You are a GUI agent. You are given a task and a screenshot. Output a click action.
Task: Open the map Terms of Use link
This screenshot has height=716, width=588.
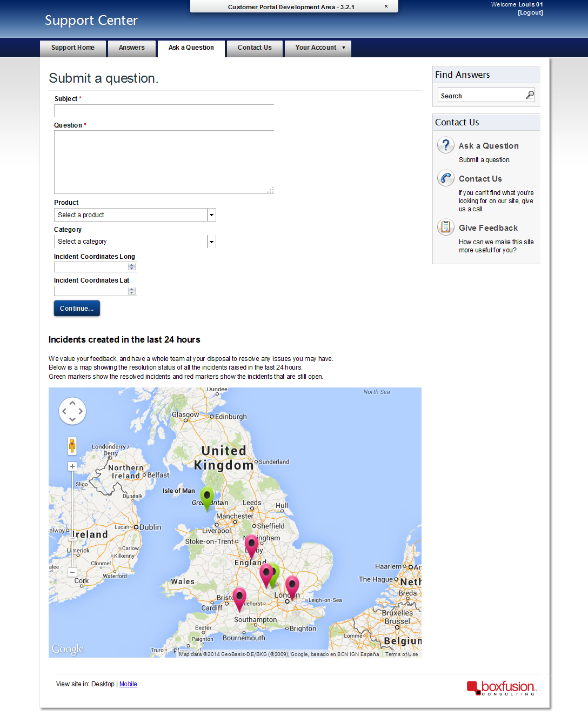point(402,654)
